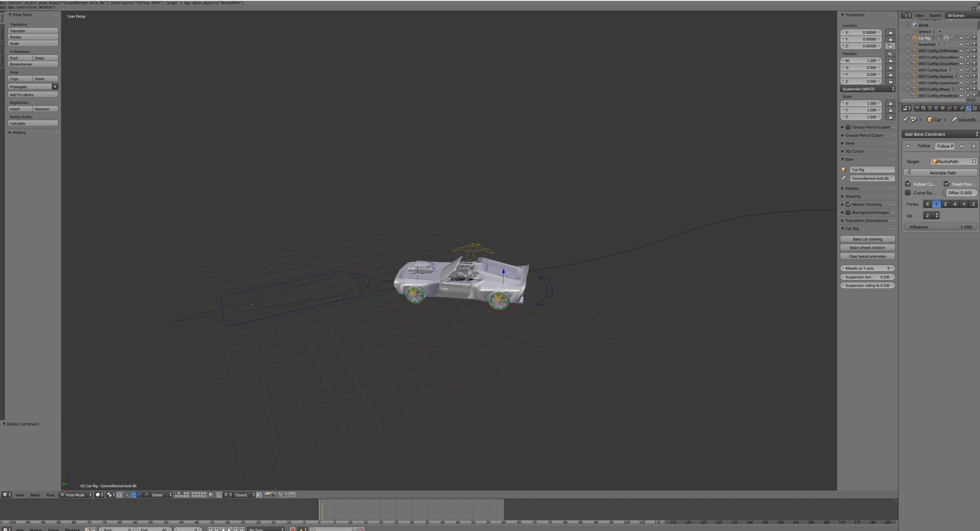Toggle the 3D manipulator axes icon
The height and width of the screenshot is (531, 980).
(x=127, y=495)
